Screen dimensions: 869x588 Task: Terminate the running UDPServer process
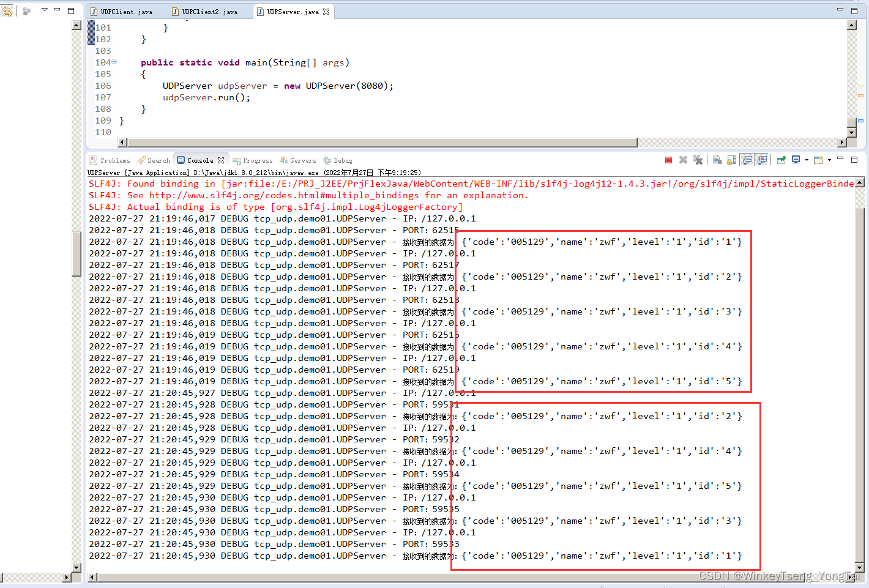668,160
